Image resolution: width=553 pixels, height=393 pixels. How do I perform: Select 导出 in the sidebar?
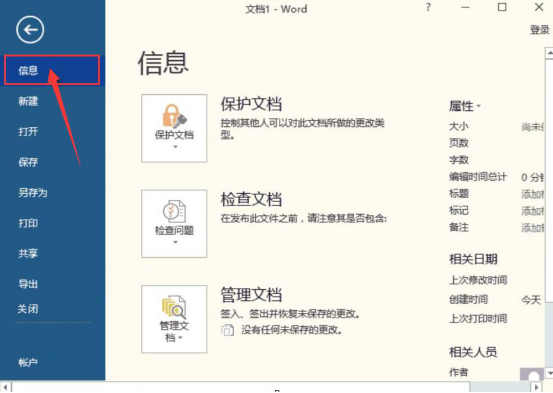pos(28,284)
